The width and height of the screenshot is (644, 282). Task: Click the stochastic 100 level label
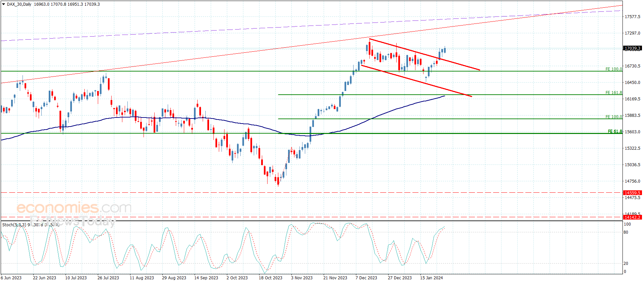point(627,224)
